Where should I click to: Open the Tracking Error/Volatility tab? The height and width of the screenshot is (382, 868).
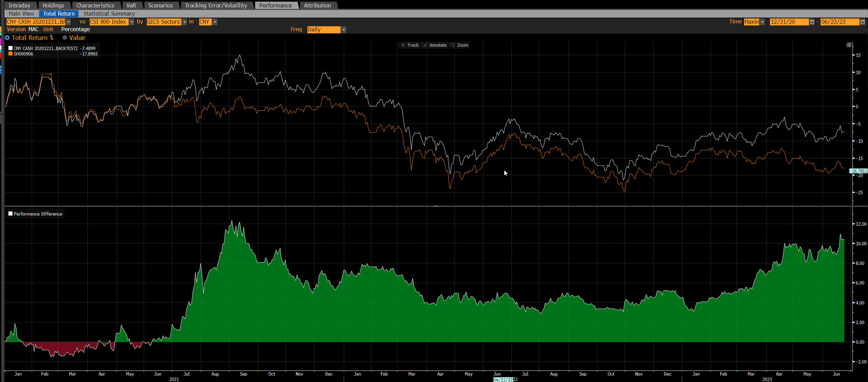click(x=216, y=5)
